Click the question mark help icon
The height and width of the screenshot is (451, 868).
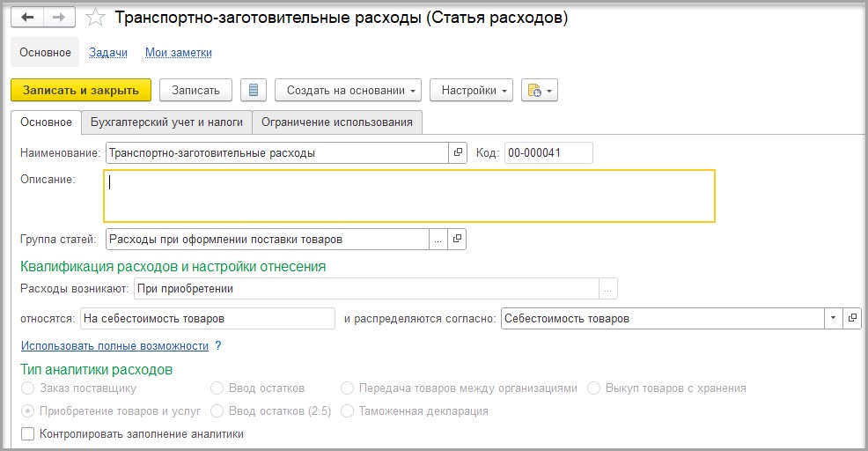coord(218,345)
